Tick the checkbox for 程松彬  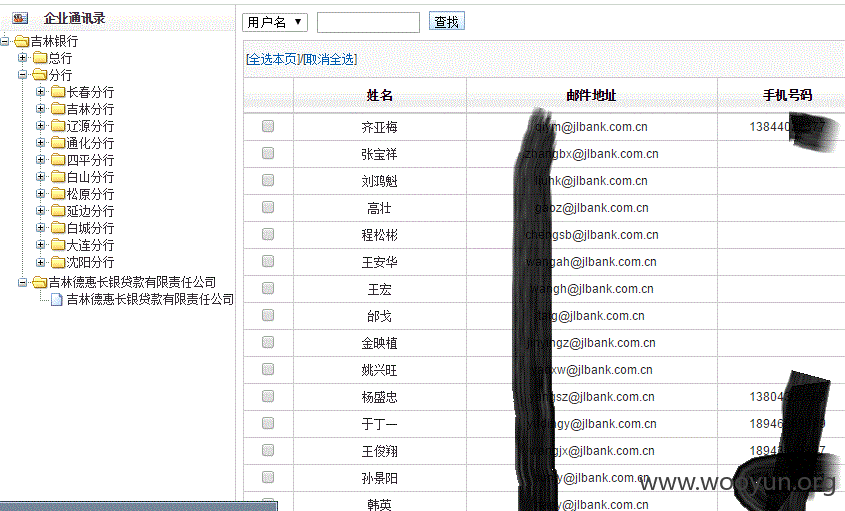(x=268, y=234)
